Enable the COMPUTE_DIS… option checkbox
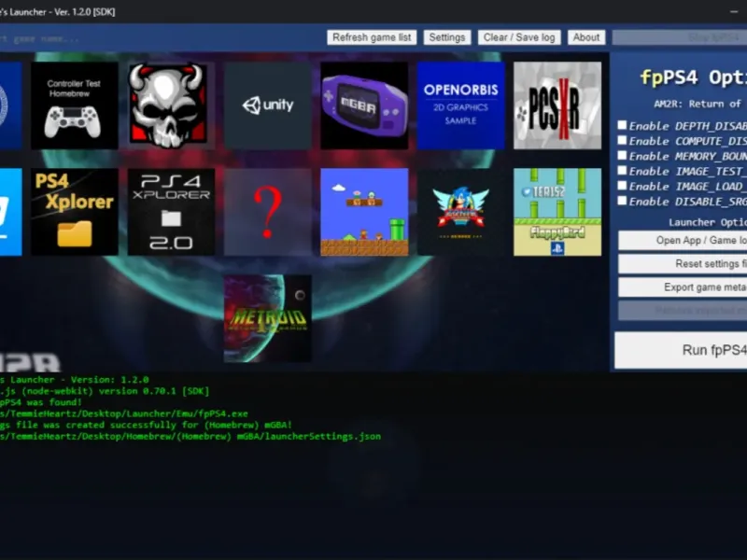 (x=622, y=141)
